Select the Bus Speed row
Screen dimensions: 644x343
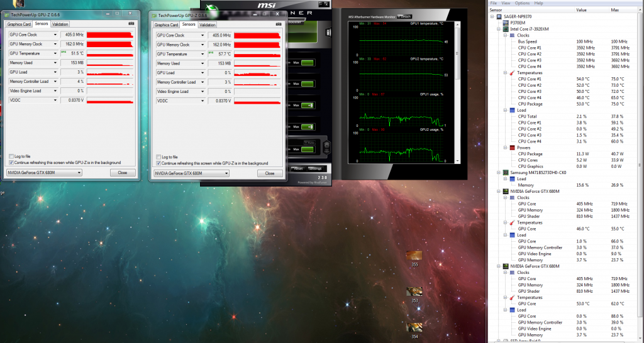(563, 41)
